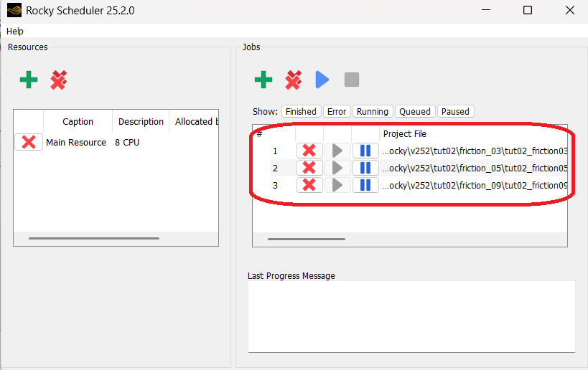
Task: Add a new job using the green plus
Action: [263, 80]
